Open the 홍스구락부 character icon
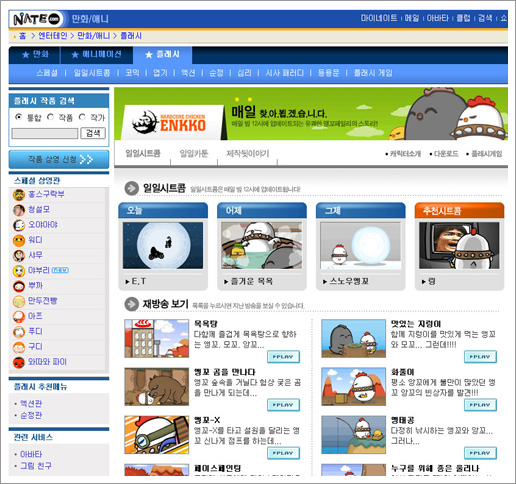 click(19, 195)
